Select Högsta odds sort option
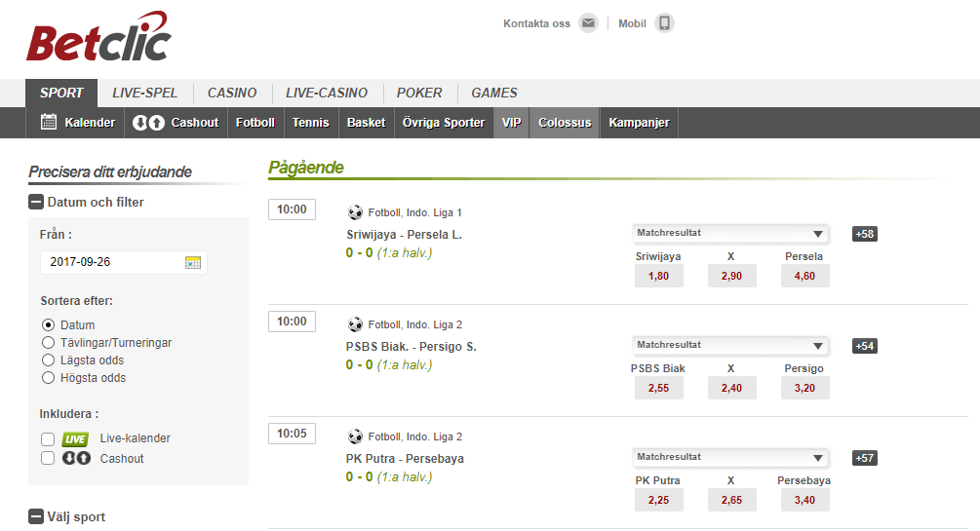Viewport: 980px width, 531px height. [x=48, y=377]
